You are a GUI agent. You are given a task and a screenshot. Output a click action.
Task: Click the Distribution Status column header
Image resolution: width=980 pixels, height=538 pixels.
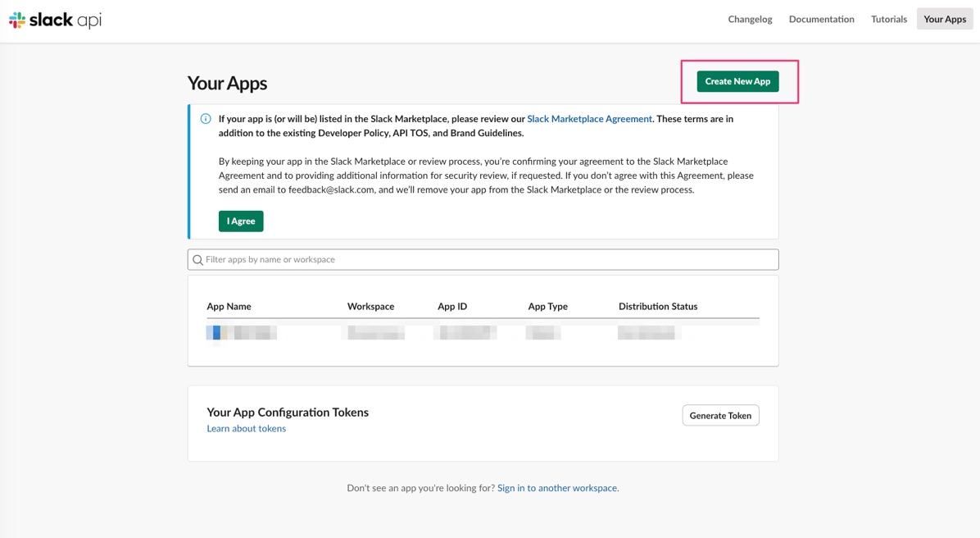click(658, 307)
